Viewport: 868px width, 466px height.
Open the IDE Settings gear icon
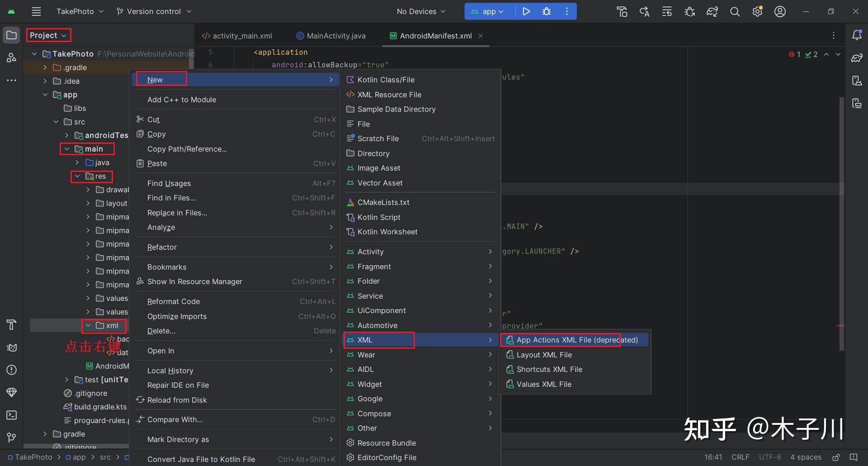(x=757, y=11)
